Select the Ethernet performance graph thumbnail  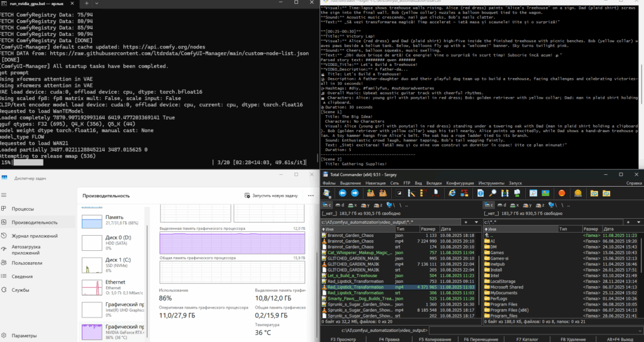pos(92,287)
